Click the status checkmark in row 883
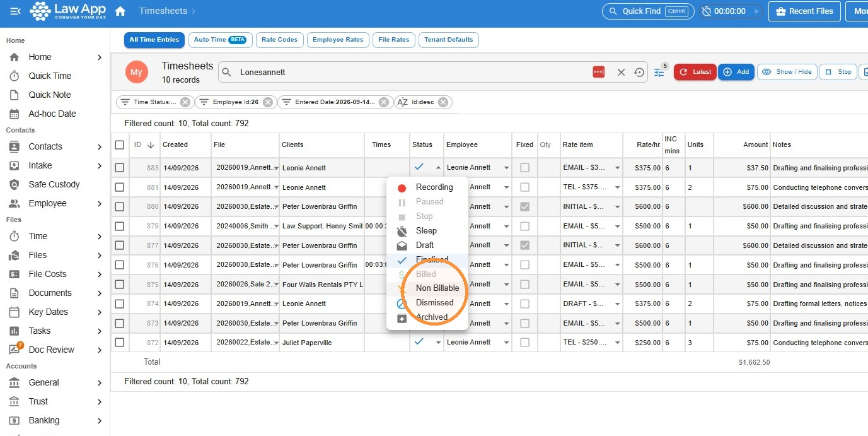 point(419,167)
